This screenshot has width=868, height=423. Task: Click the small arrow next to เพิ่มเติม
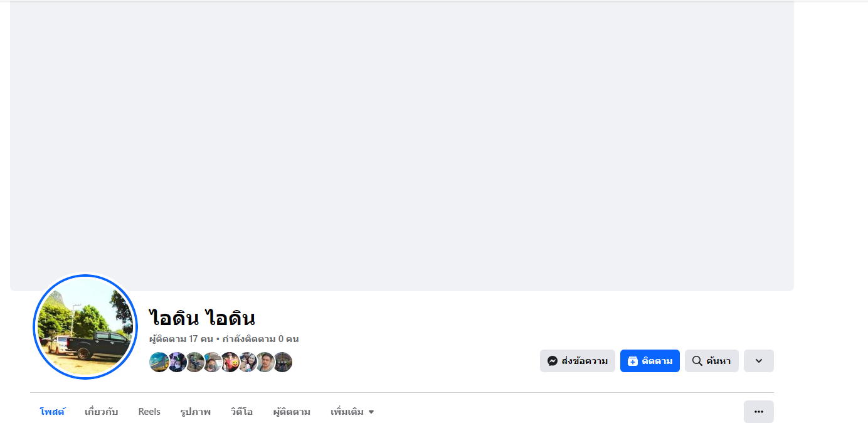tap(371, 412)
